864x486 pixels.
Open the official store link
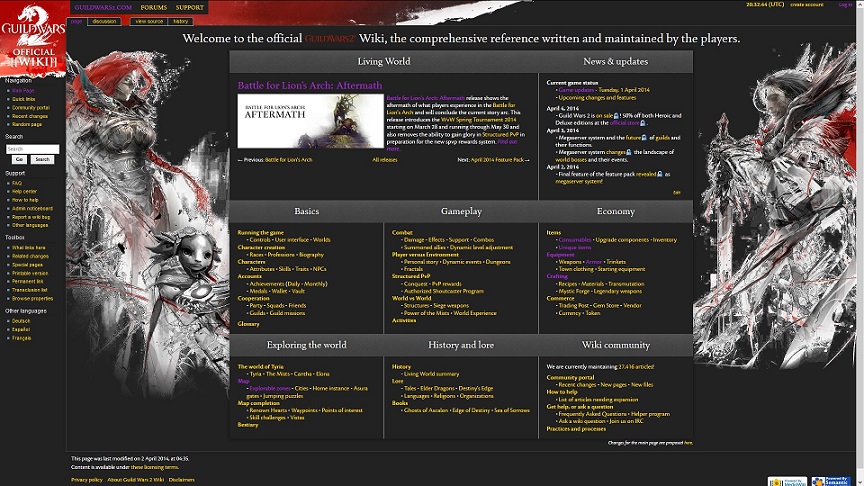[625, 123]
